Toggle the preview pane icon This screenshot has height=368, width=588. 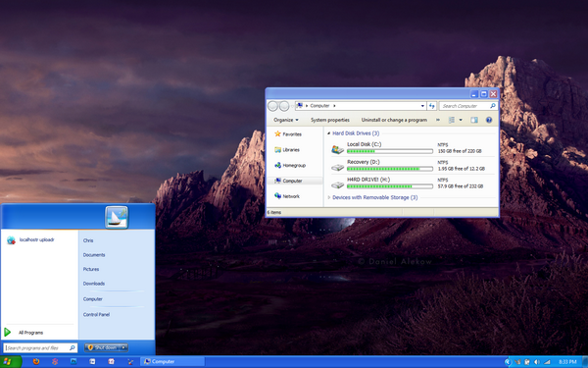pyautogui.click(x=474, y=120)
